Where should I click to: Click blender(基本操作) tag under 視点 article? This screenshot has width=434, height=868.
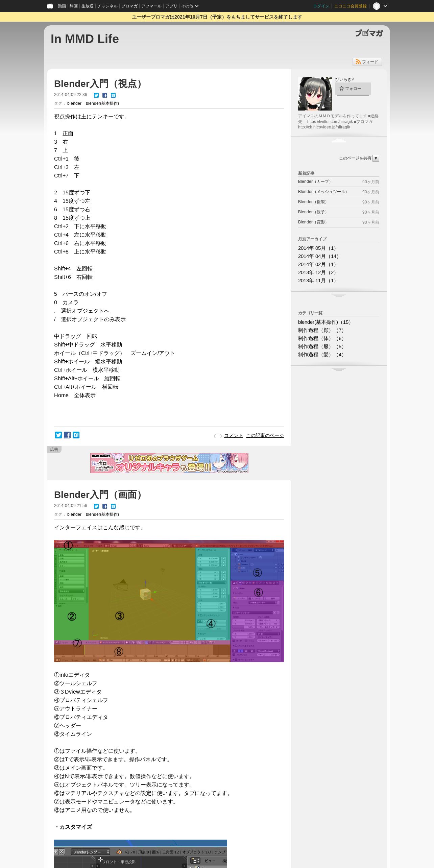click(x=102, y=103)
